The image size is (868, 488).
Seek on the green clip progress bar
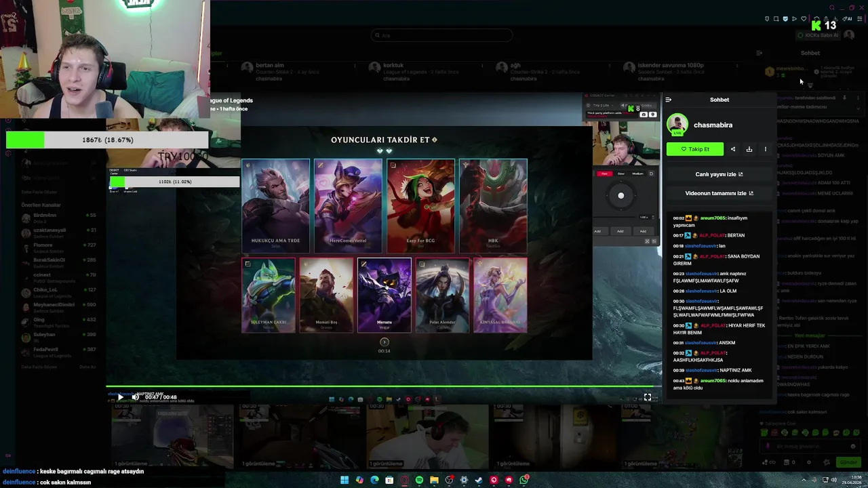click(x=384, y=388)
